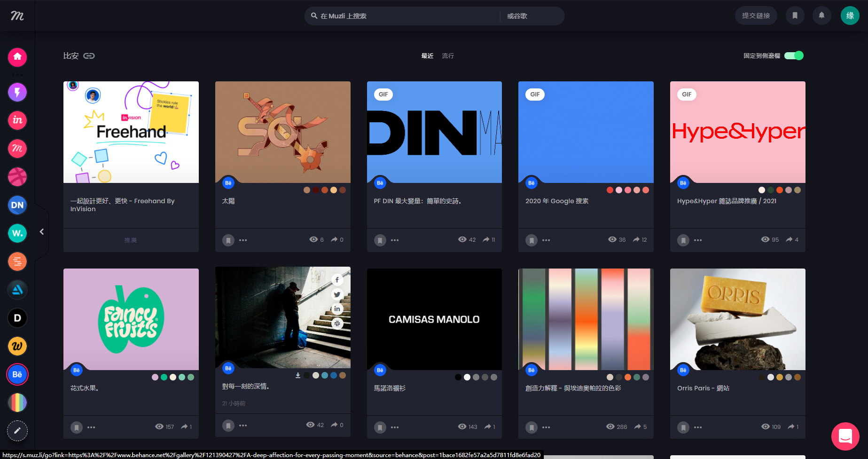
Task: Collapse the left sidebar arrow
Action: (x=42, y=231)
